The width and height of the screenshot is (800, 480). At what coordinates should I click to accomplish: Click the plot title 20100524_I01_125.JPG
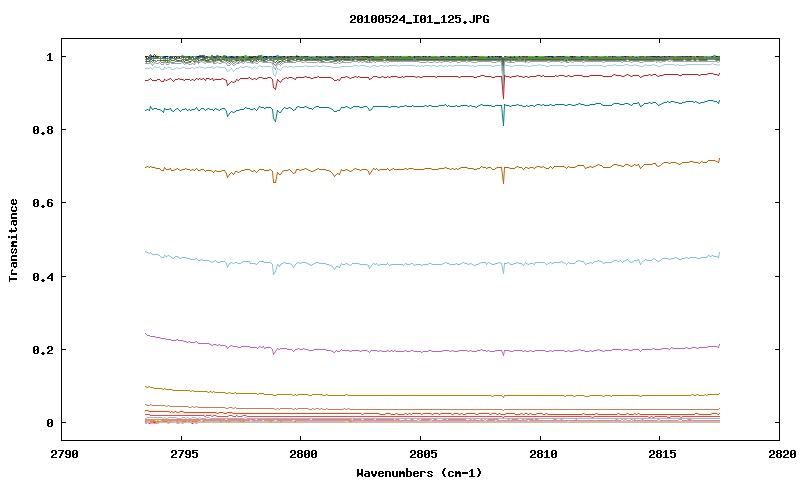point(419,19)
